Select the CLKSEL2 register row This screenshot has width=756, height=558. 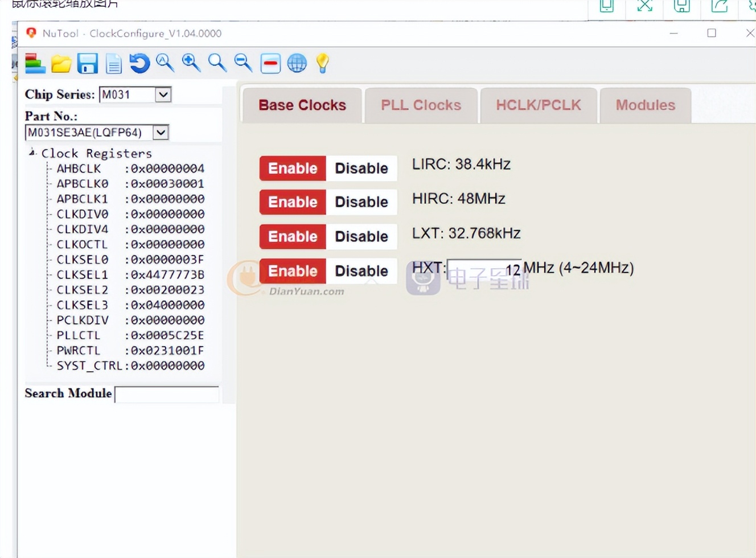[130, 290]
